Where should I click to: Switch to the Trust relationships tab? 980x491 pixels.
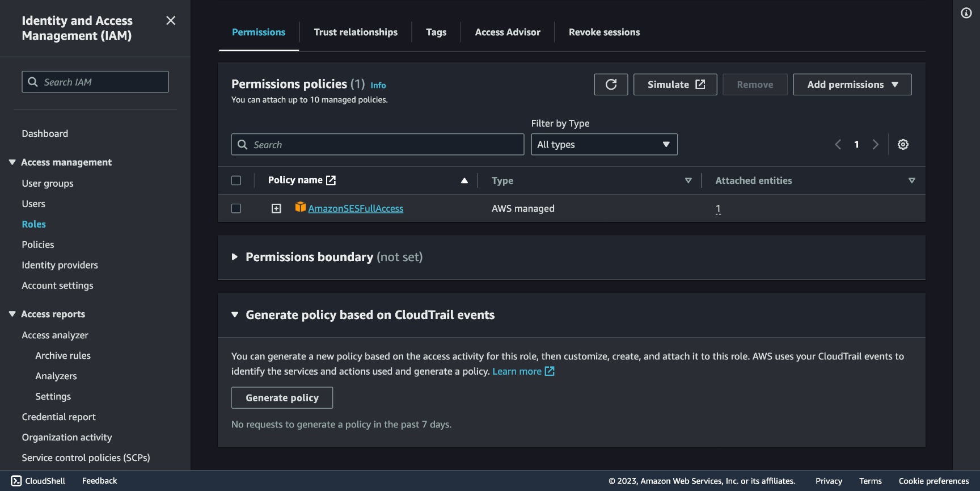(356, 32)
